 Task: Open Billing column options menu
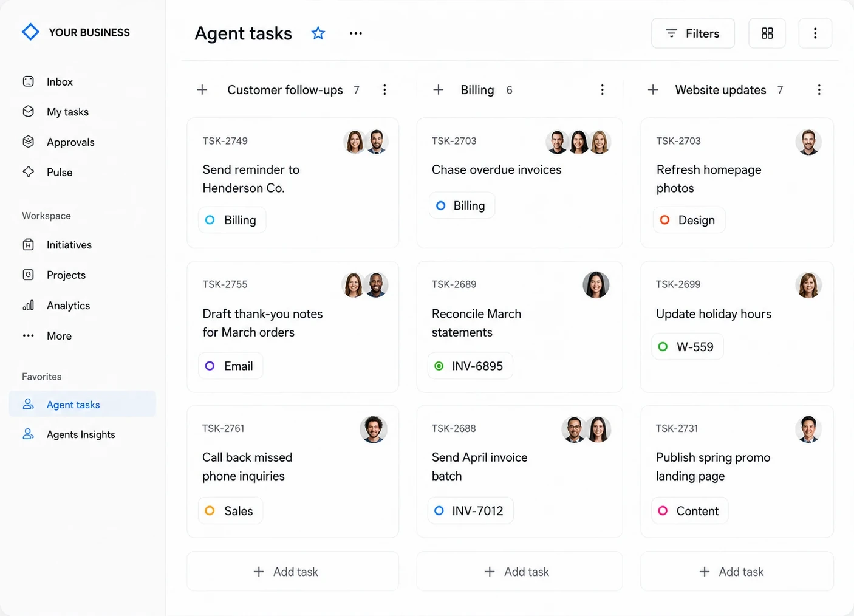602,90
